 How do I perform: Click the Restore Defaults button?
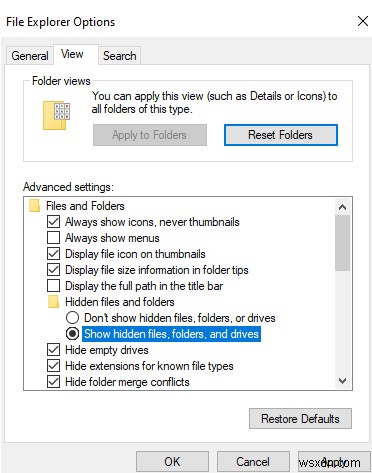[300, 419]
